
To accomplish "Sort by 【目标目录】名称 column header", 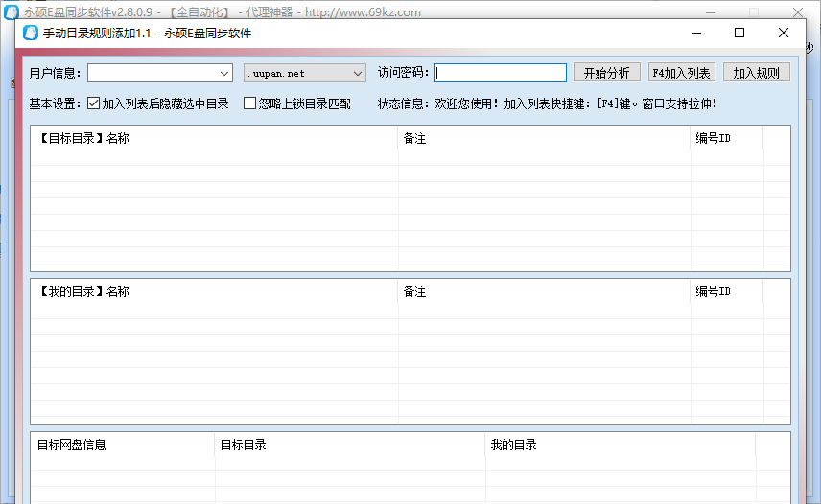I will 214,139.
